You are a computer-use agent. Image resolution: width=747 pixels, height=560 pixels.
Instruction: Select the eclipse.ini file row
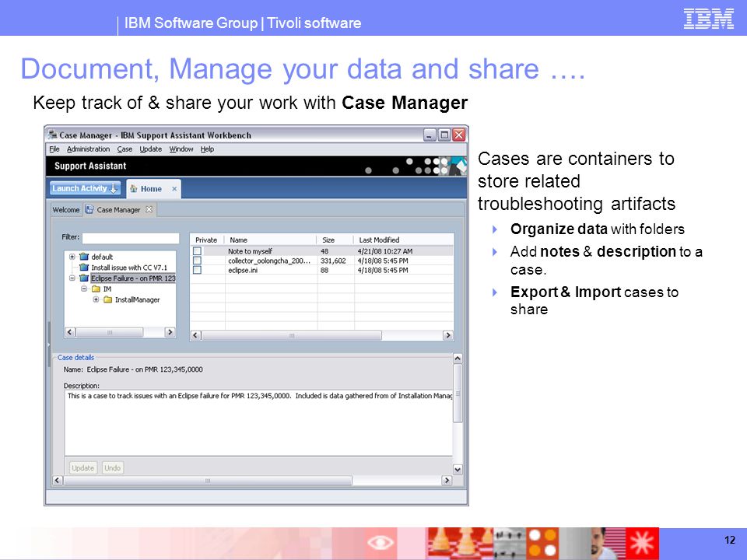point(322,270)
